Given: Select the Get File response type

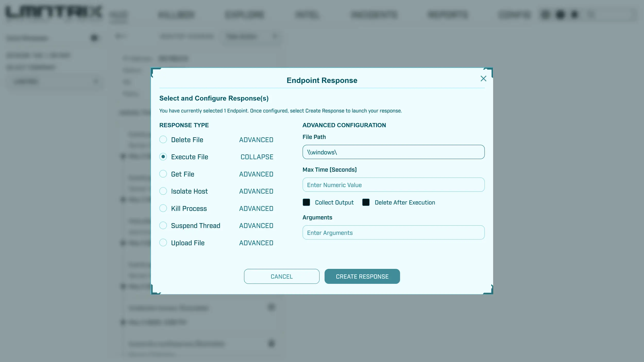Looking at the screenshot, I should click(163, 174).
